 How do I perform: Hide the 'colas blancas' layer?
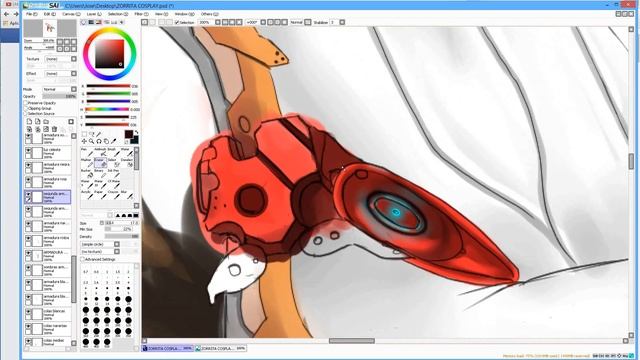[28, 312]
